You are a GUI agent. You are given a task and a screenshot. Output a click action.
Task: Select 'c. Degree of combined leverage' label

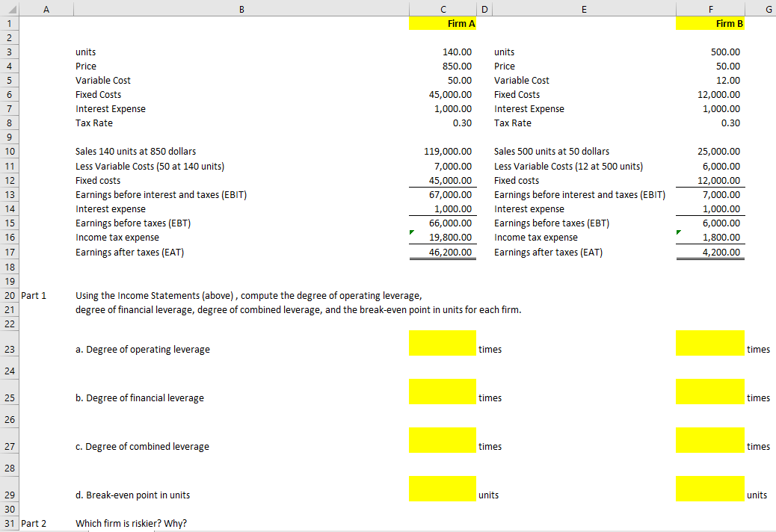pos(142,447)
